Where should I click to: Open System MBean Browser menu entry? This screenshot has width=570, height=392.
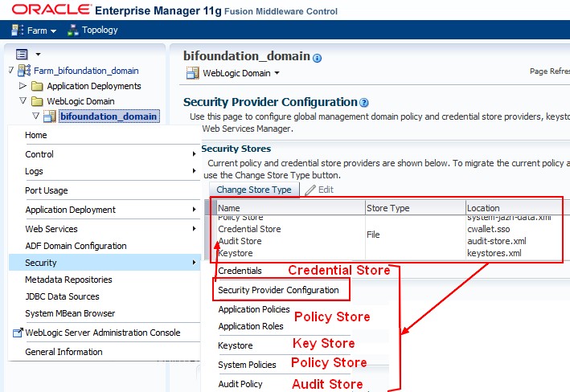(x=70, y=313)
